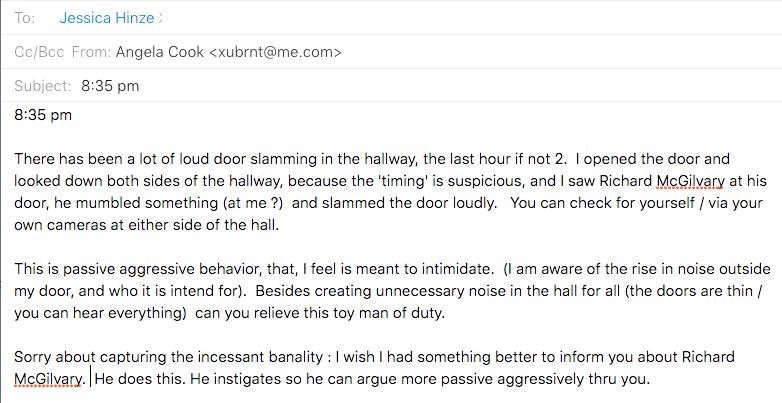This screenshot has height=403, width=782.
Task: Open the From sender Angela Cook selector
Action: [228, 52]
